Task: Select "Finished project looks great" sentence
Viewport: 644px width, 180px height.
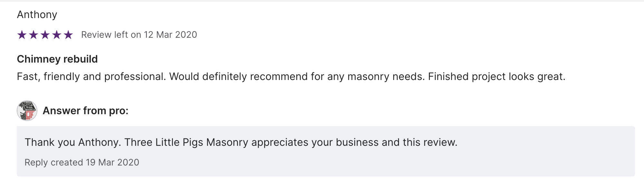Action: [496, 77]
